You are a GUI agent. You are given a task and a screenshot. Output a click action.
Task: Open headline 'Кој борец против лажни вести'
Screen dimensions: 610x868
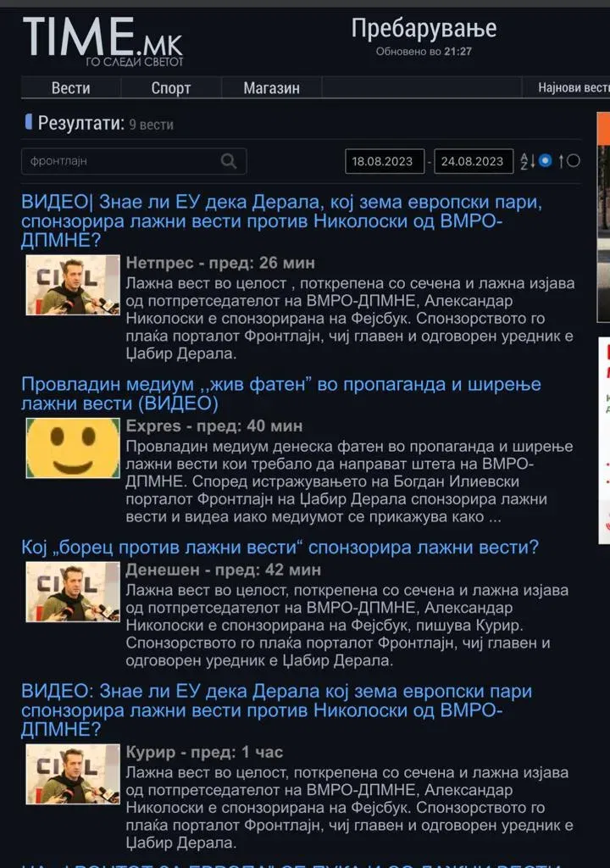(280, 548)
